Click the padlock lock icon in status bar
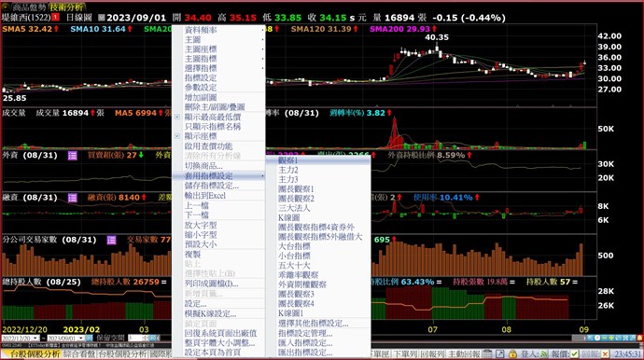This screenshot has height=360, width=644. pyautogui.click(x=512, y=353)
